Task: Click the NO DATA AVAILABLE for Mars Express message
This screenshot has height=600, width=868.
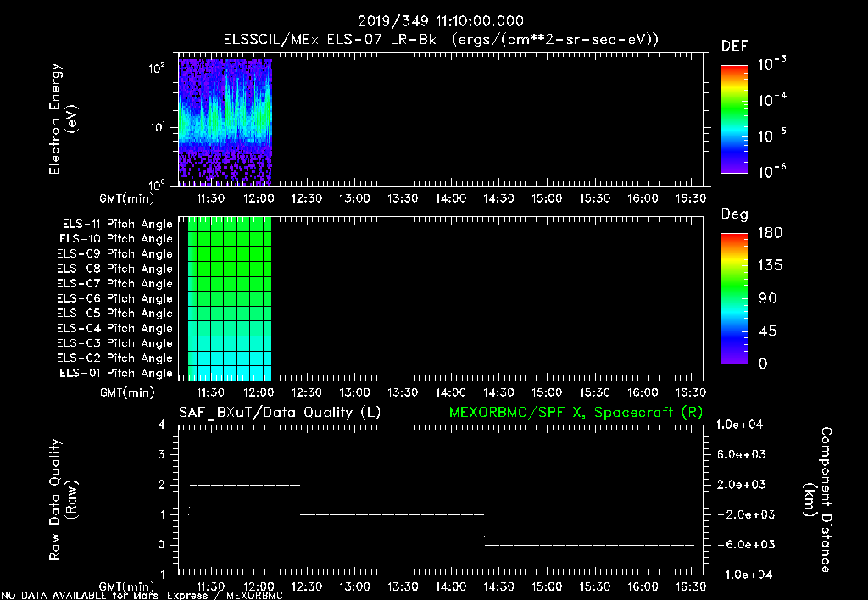Action: coord(142,596)
